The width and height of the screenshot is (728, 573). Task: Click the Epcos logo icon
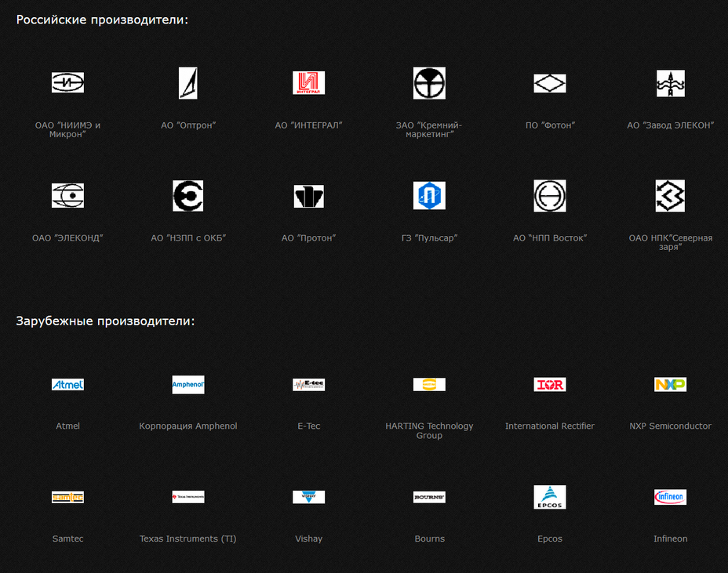coord(550,497)
